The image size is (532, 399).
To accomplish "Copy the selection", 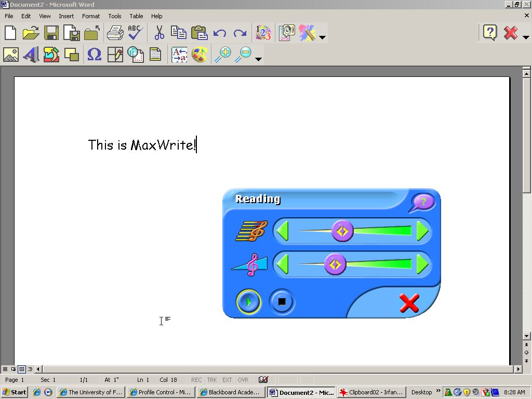I will pyautogui.click(x=179, y=33).
